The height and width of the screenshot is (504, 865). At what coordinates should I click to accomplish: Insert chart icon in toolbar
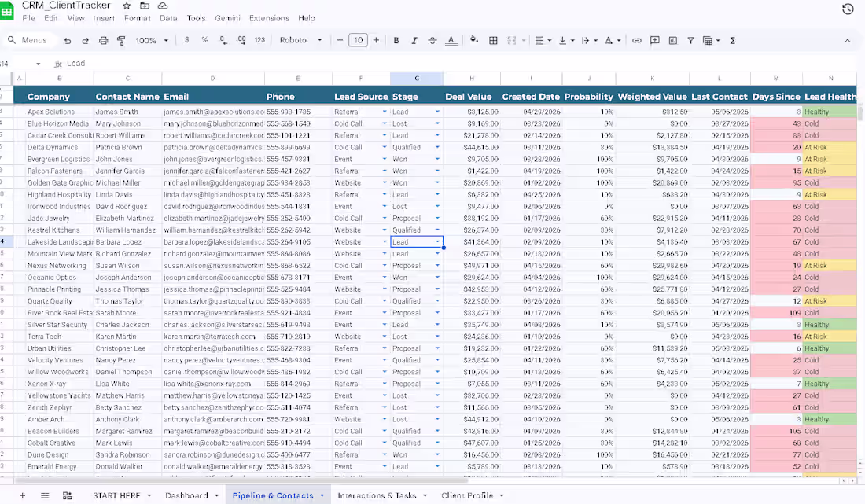pos(673,40)
